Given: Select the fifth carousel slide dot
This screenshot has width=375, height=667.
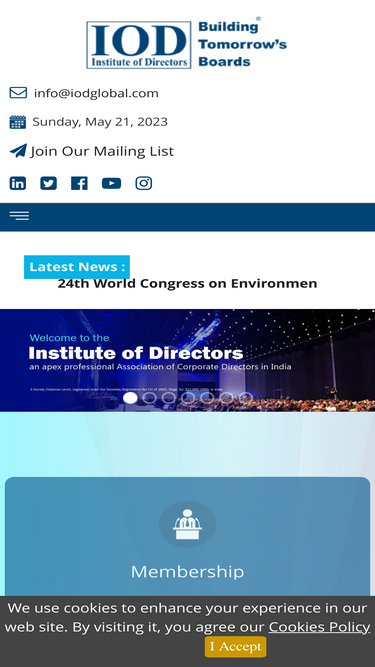Looking at the screenshot, I should pos(207,398).
